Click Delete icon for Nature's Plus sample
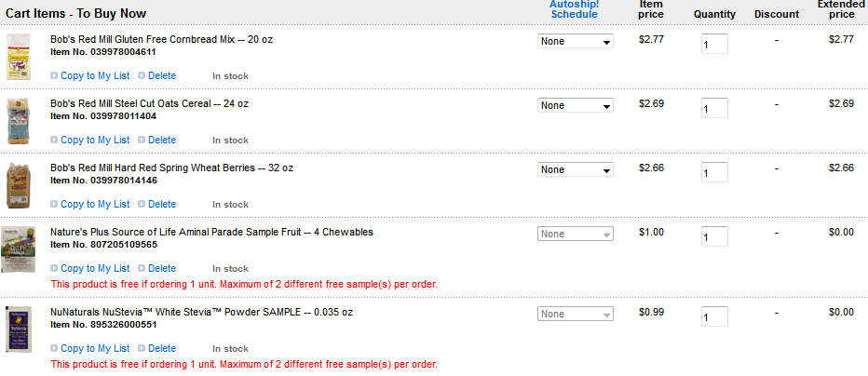Screen dimensions: 868x376 tap(142, 269)
